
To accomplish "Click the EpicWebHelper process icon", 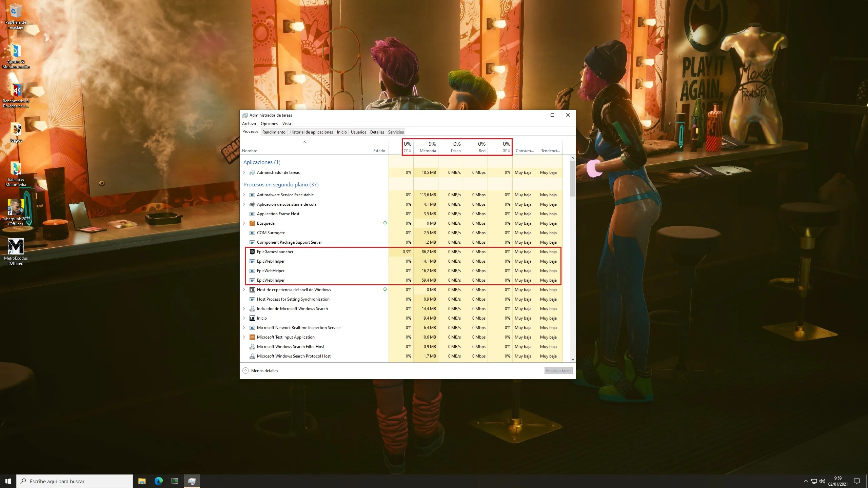I will pos(252,261).
